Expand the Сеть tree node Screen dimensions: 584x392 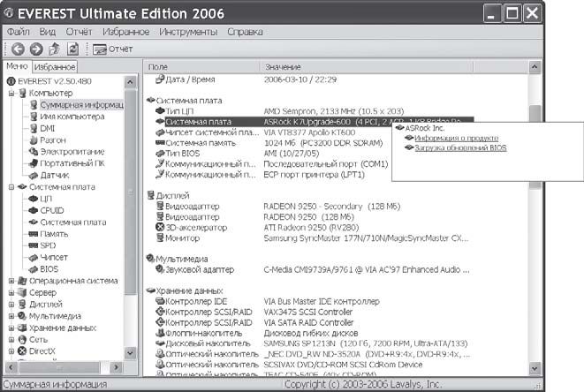click(11, 340)
